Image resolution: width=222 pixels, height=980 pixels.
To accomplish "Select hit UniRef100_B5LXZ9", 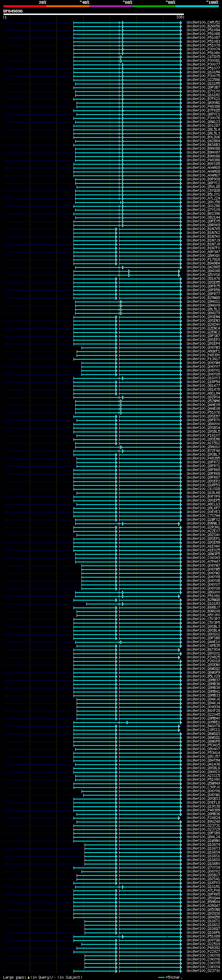I will point(203,677).
